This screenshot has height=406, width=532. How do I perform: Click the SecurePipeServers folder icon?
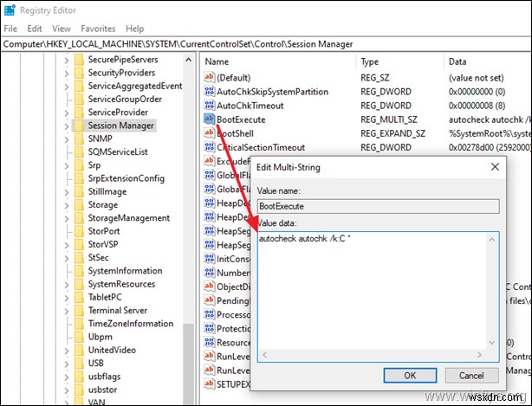tap(79, 60)
